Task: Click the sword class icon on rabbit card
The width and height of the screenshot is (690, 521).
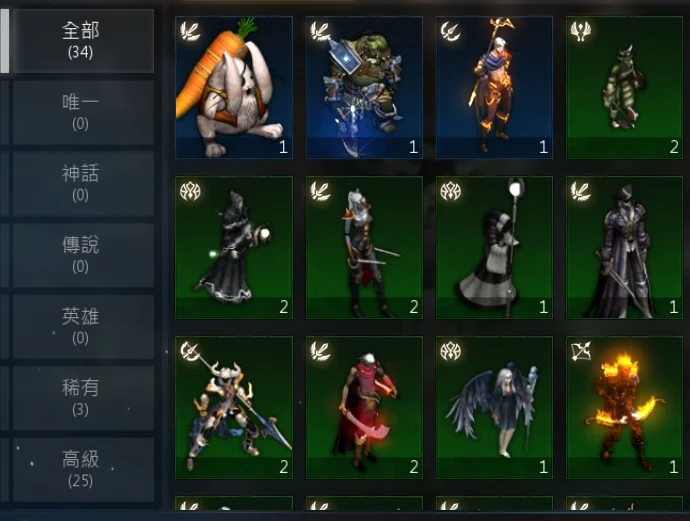Action: tap(190, 32)
